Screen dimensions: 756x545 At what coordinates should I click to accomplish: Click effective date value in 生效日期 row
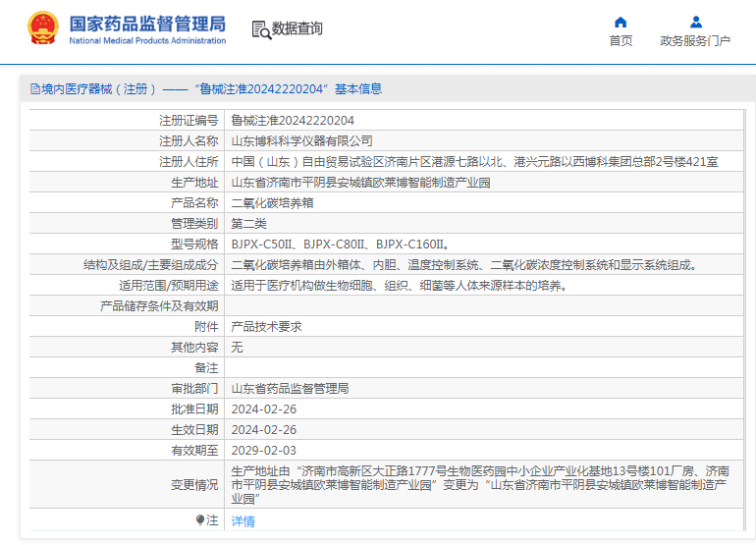pyautogui.click(x=264, y=430)
